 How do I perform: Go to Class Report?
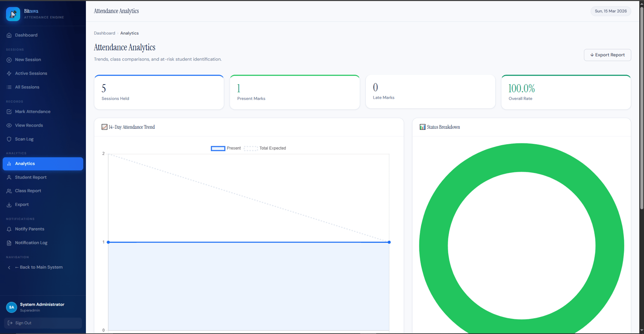[43, 191]
